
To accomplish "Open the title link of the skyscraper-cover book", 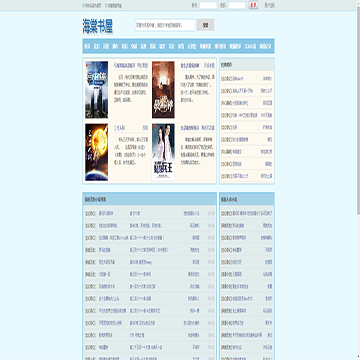I will coord(125,65).
